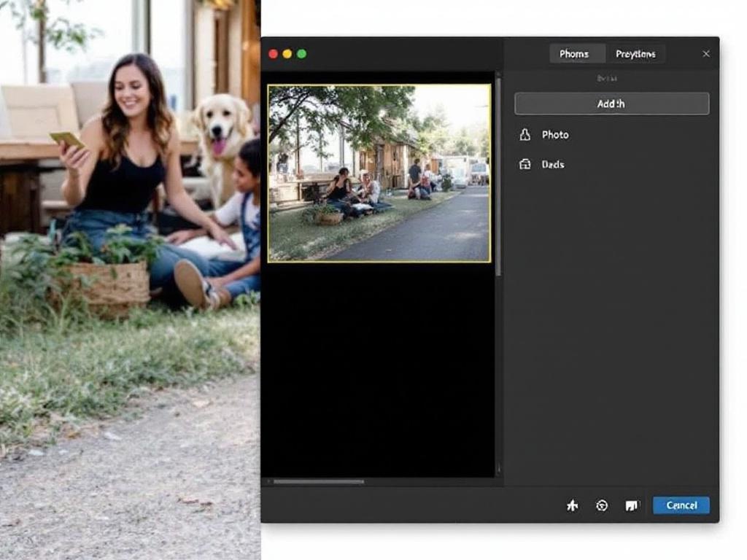Click the red close traffic light
747x560 pixels.
pos(273,53)
